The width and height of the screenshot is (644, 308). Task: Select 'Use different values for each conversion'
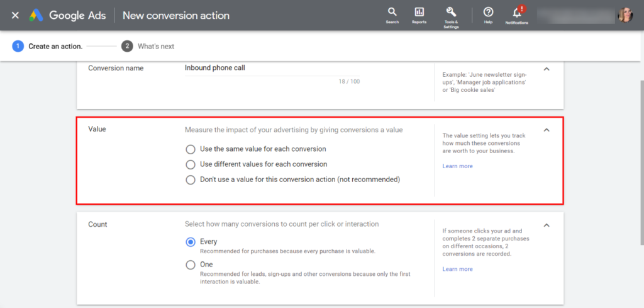coord(191,164)
